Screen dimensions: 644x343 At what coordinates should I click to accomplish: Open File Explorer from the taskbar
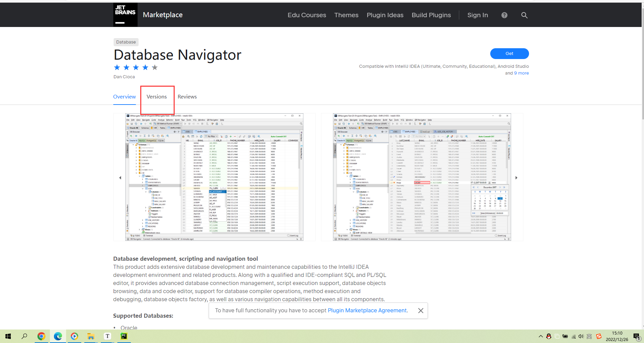[x=91, y=336]
